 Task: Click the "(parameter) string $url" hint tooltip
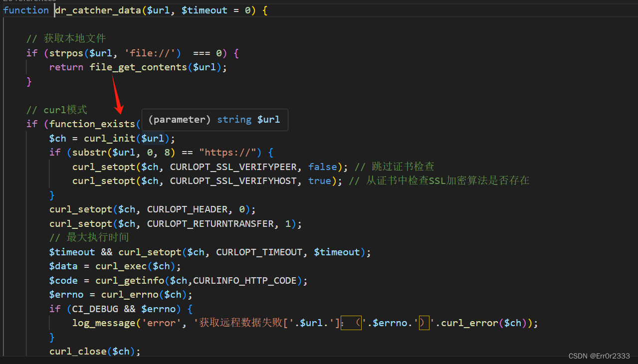214,120
